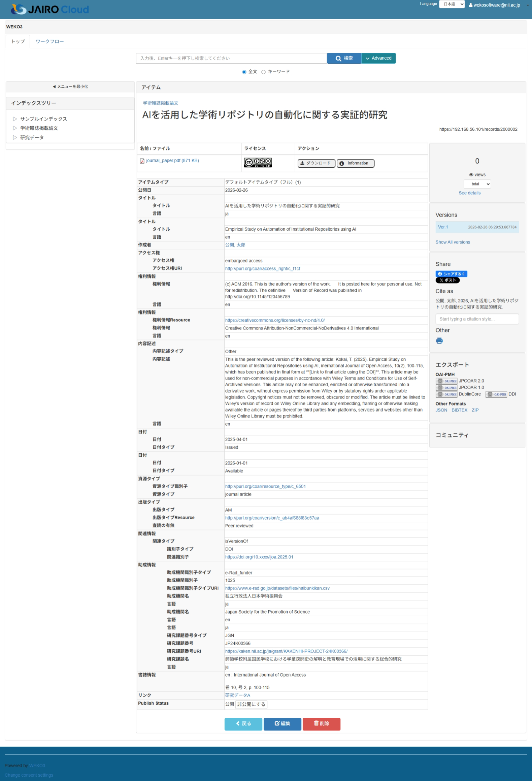
Task: Open the doi.org/10.xxxx/ijoa.2025.01 link
Action: click(259, 557)
